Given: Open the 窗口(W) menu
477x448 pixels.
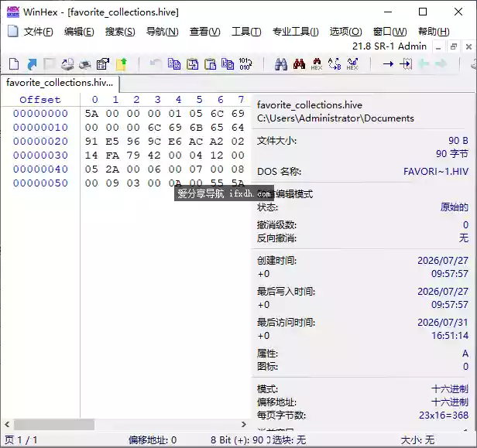Looking at the screenshot, I should pos(390,32).
